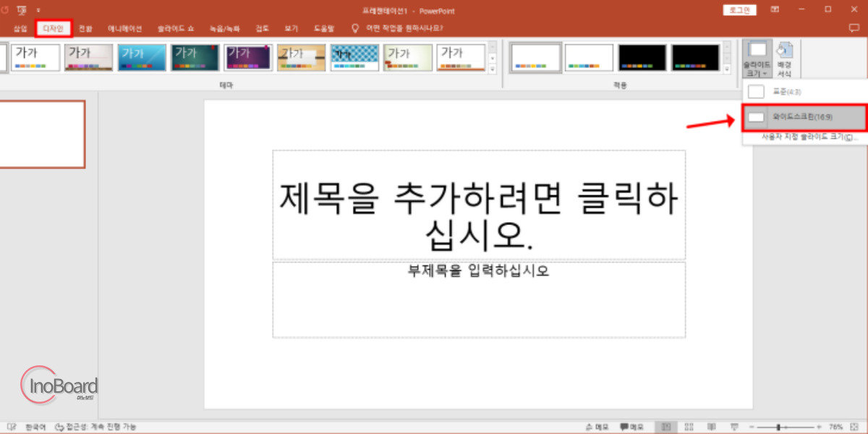Image resolution: width=868 pixels, height=434 pixels.
Task: Open the ribbon display options icon
Action: click(775, 9)
